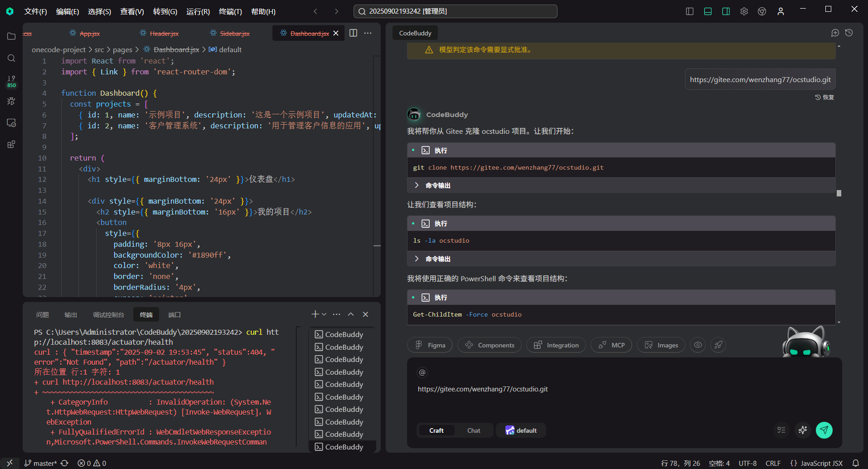Open settings gear in title bar

tap(744, 11)
